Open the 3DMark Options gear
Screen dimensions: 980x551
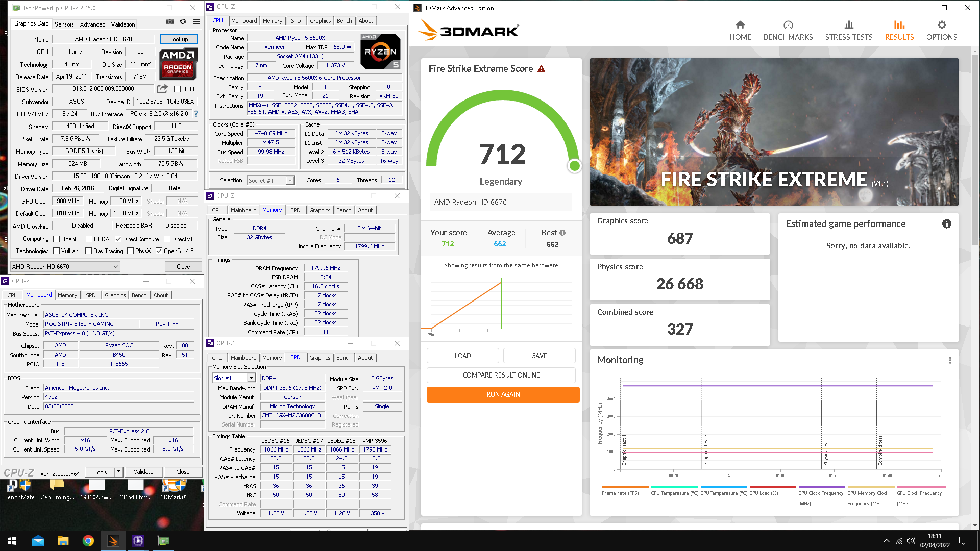pos(941,31)
